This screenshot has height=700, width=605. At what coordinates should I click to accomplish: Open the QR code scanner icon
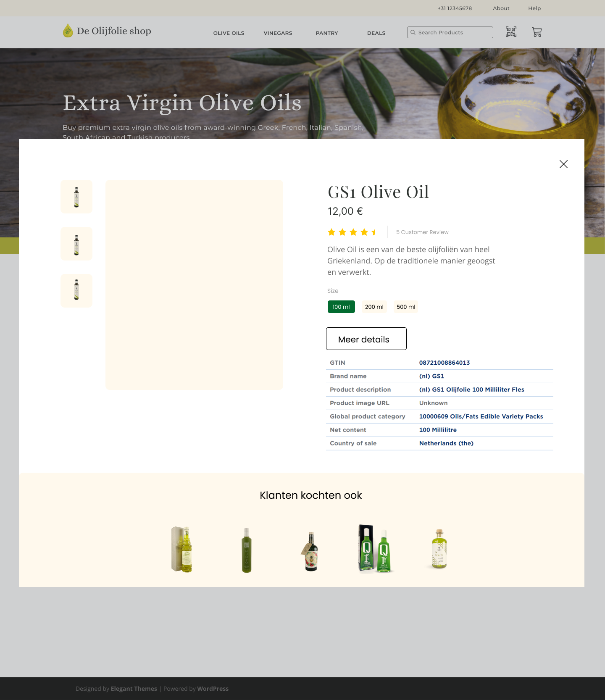pyautogui.click(x=511, y=32)
